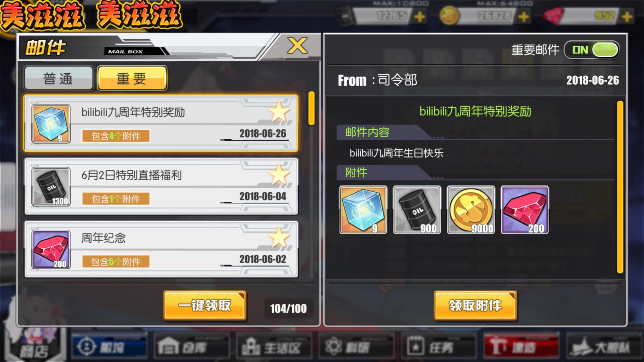Tap the plus icon next to gems

click(x=627, y=16)
